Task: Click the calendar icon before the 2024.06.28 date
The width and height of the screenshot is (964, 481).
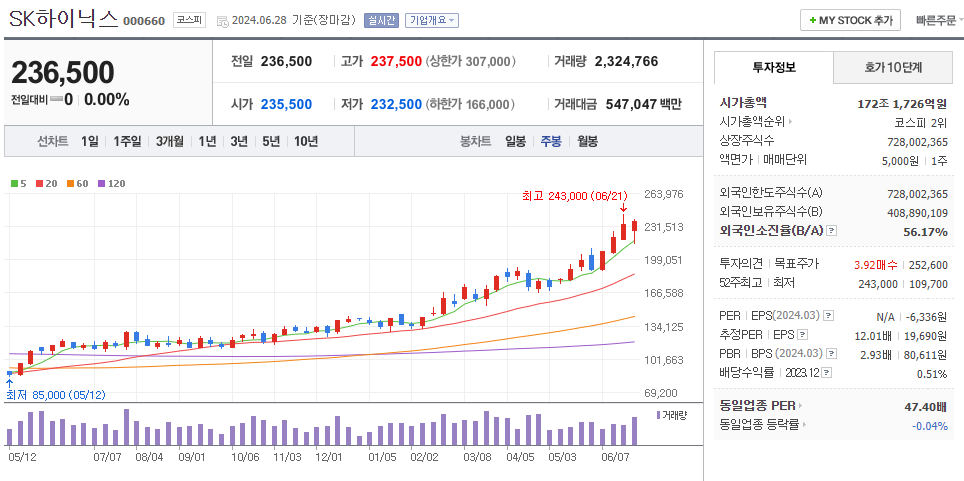Action: (223, 21)
